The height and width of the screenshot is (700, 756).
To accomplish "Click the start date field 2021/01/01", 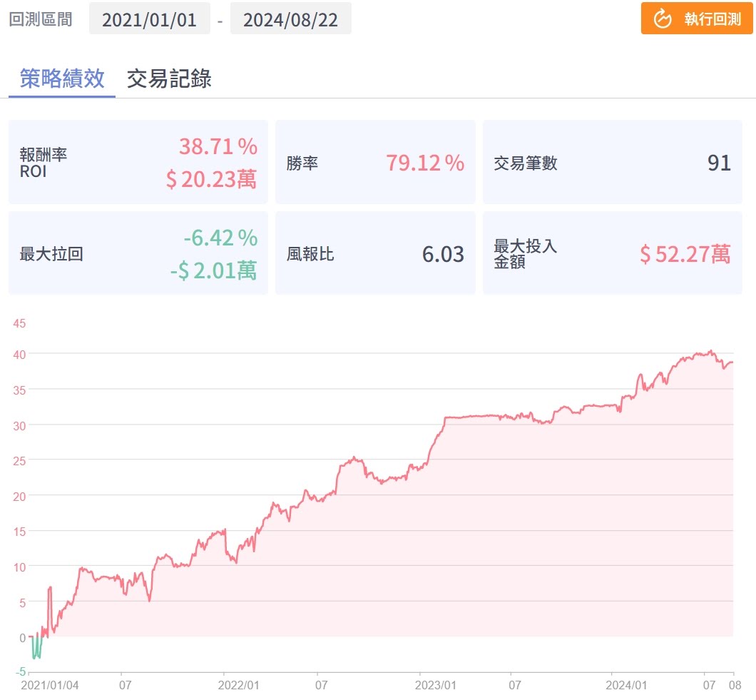I will pyautogui.click(x=149, y=19).
